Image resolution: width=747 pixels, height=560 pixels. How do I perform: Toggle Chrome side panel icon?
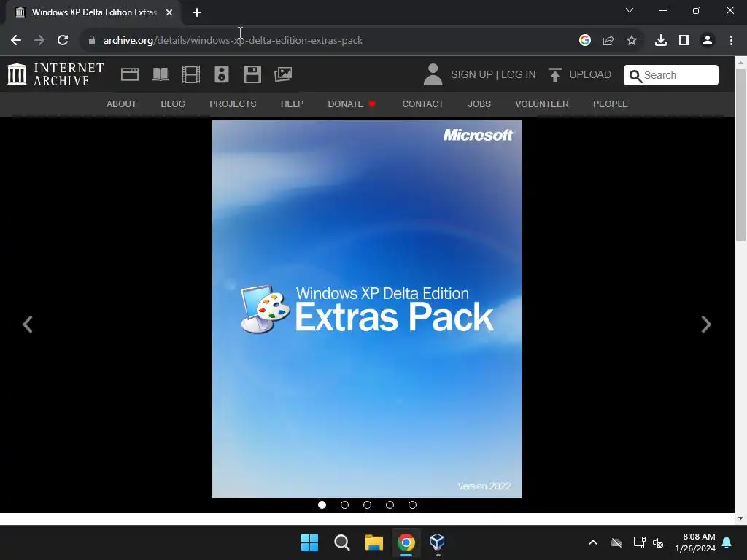click(x=684, y=41)
